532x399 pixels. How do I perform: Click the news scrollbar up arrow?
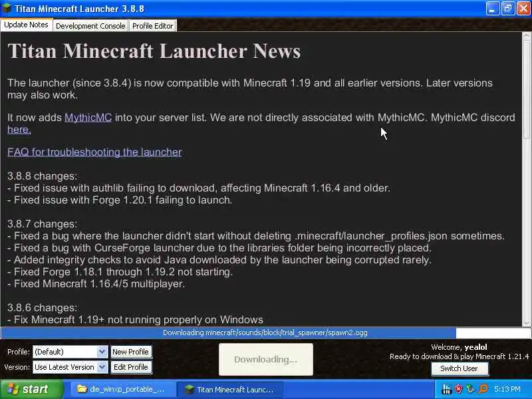(x=527, y=35)
